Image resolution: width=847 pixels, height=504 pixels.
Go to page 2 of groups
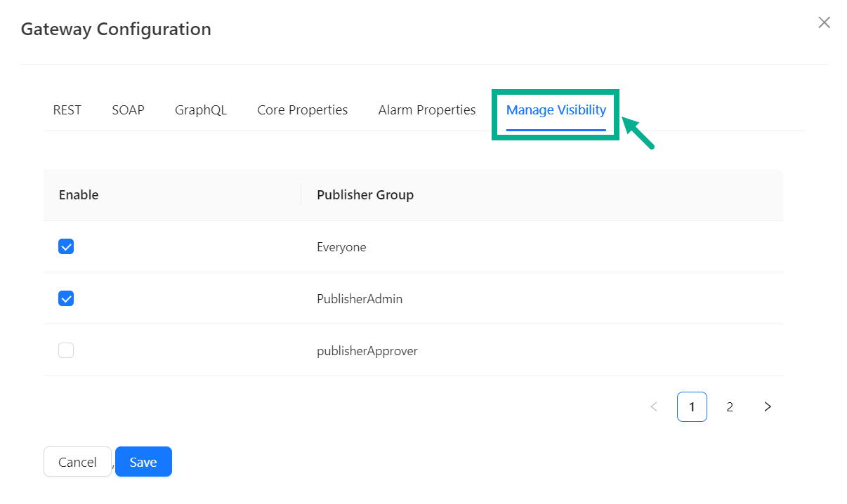coord(730,407)
